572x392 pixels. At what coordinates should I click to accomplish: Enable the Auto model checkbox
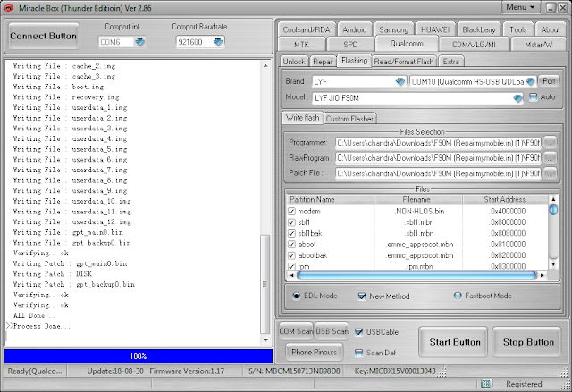point(534,97)
